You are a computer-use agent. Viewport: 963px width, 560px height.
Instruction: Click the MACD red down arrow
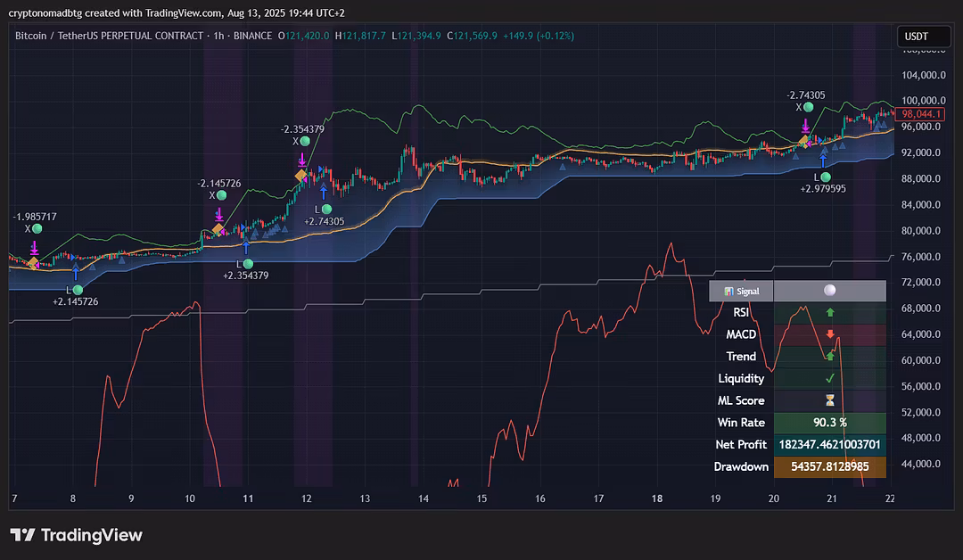[x=830, y=334]
